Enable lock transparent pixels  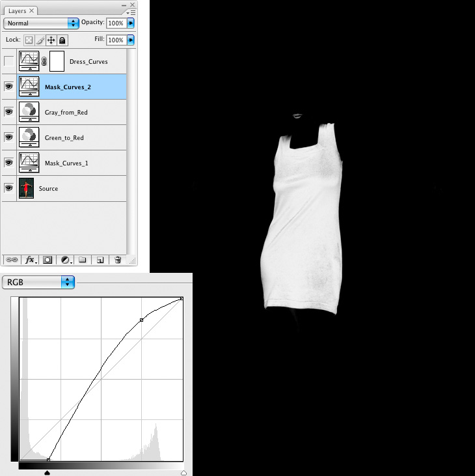click(29, 40)
